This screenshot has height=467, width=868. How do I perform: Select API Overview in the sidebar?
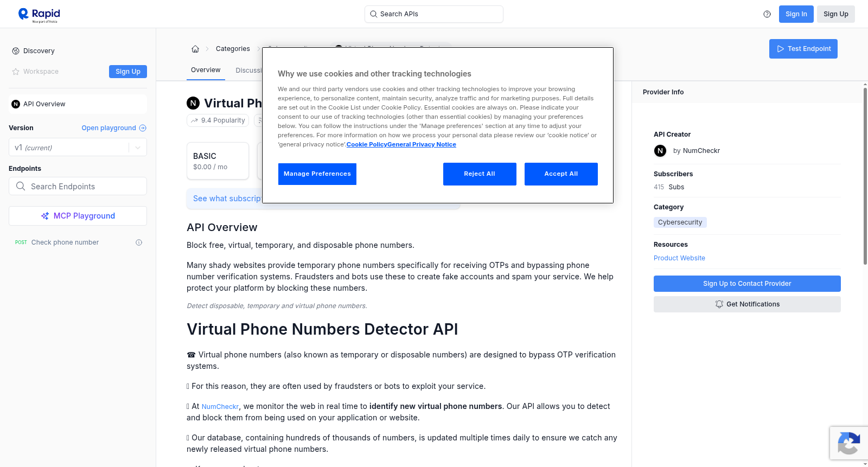coord(78,104)
